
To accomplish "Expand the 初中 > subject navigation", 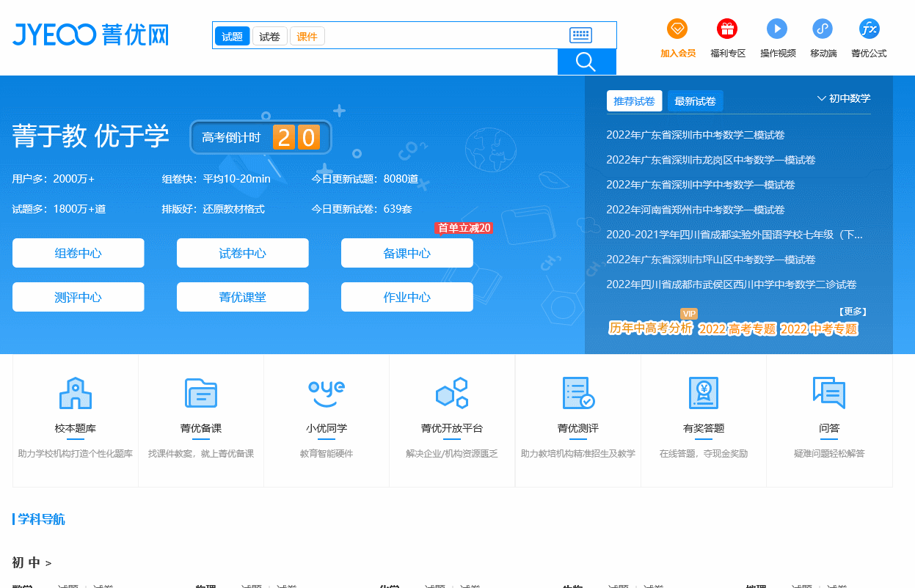I will pos(32,562).
